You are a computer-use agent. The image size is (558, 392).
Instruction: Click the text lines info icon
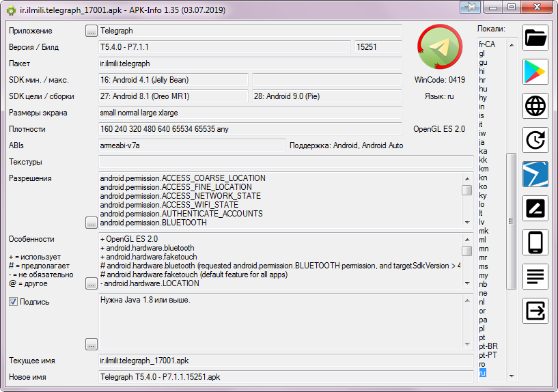click(x=535, y=277)
